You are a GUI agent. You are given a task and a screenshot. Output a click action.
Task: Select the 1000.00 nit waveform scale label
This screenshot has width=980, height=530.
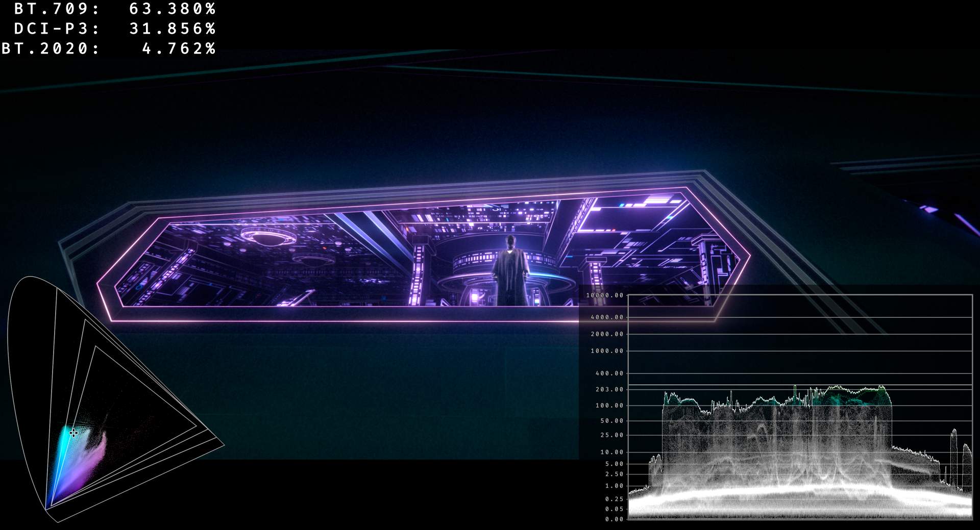coord(607,351)
